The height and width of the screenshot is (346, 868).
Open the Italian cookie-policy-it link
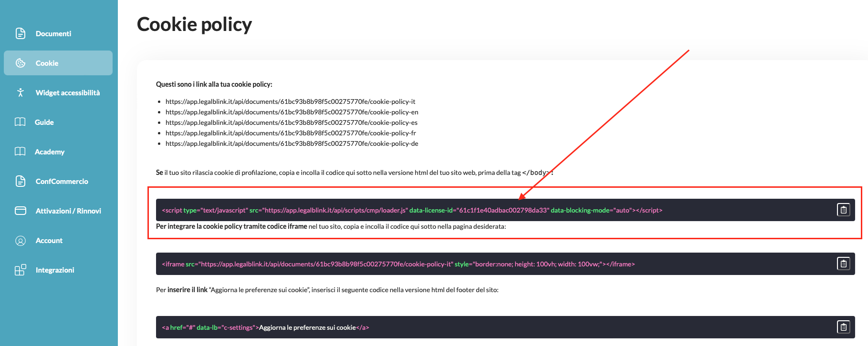click(290, 102)
